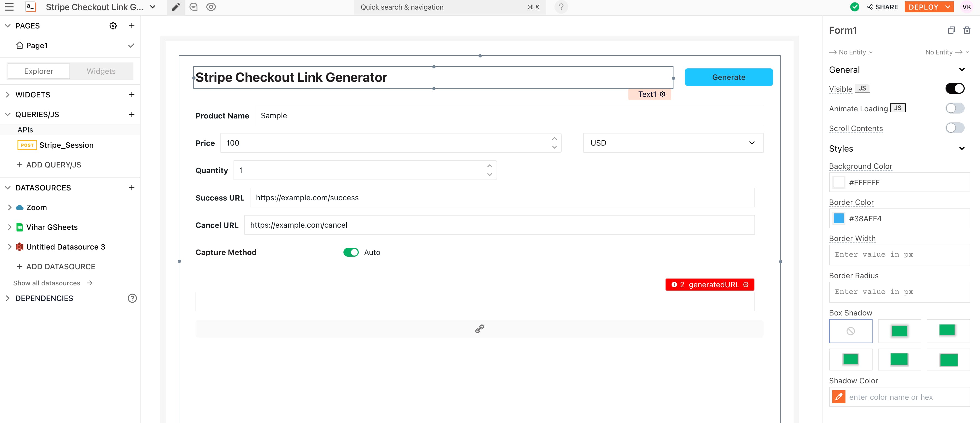Open the hamburger menu

(x=9, y=7)
